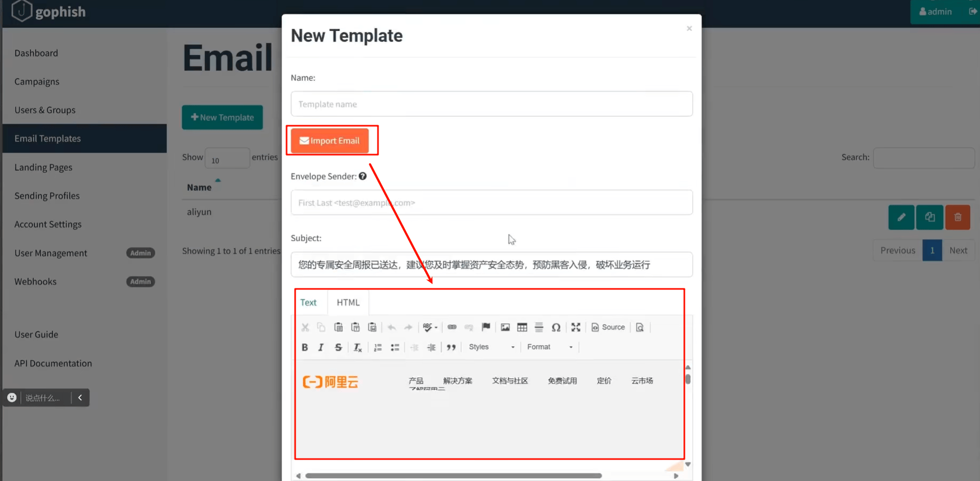Screen dimensions: 980x481
Task: Apply Italic formatting in editor
Action: (x=321, y=347)
